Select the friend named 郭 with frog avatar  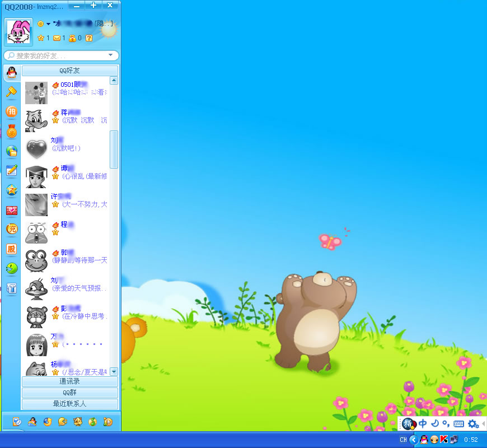(x=66, y=260)
